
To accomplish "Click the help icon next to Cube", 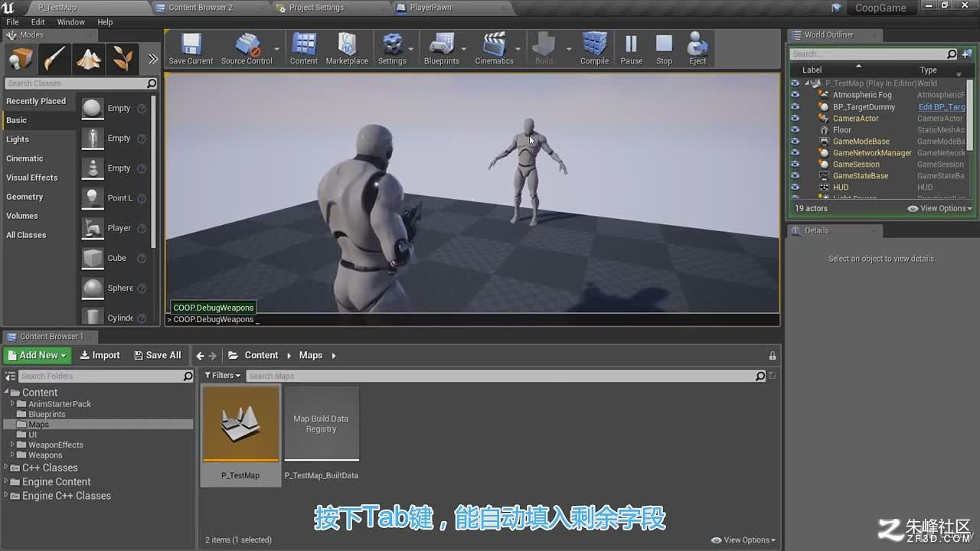I will [142, 259].
